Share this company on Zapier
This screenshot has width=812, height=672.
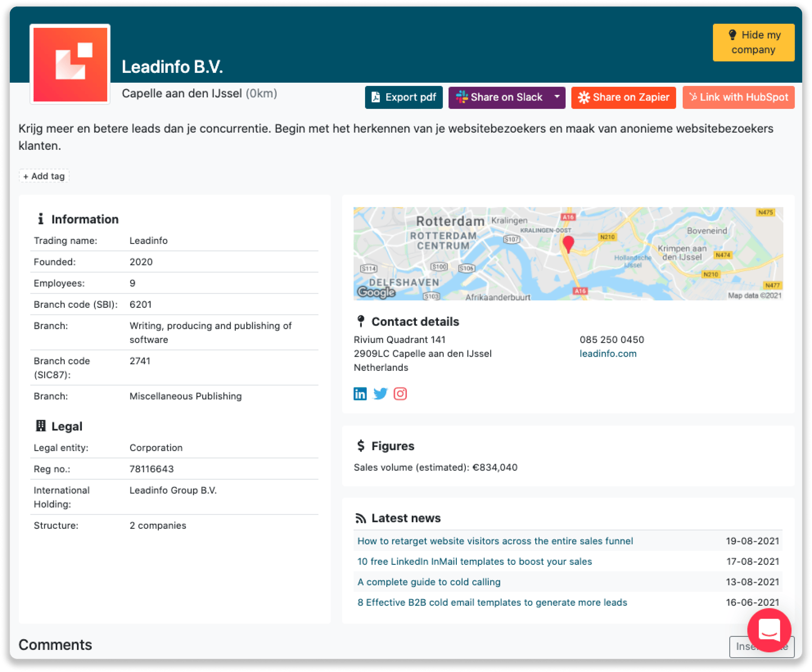[x=623, y=97]
